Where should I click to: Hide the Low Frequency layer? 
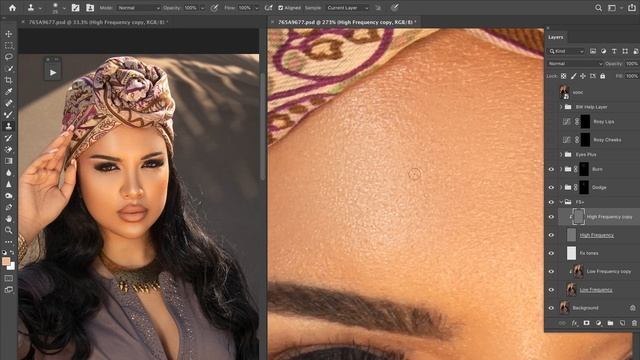(551, 290)
